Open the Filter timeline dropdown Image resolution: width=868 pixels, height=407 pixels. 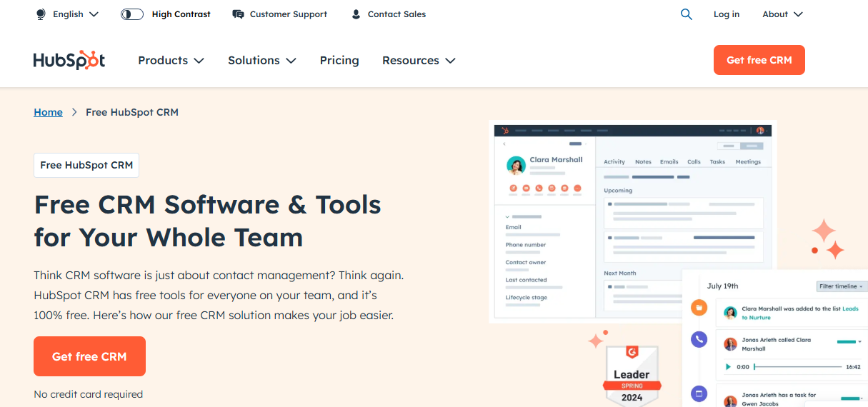(841, 286)
